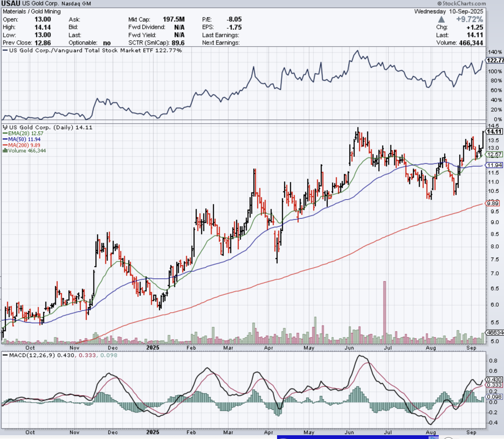Click the 122.77 value tag on the ratio panel
Viewport: 504px width, 439px height.
coord(495,60)
